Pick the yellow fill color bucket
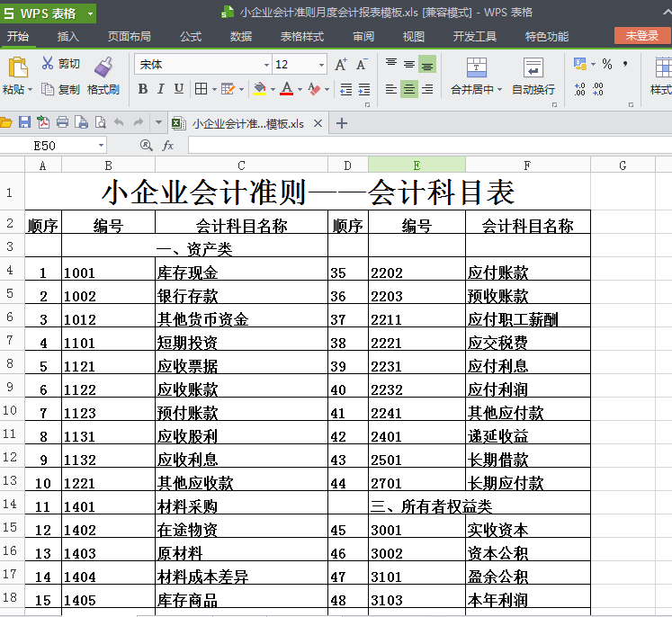The image size is (672, 617). click(x=260, y=89)
